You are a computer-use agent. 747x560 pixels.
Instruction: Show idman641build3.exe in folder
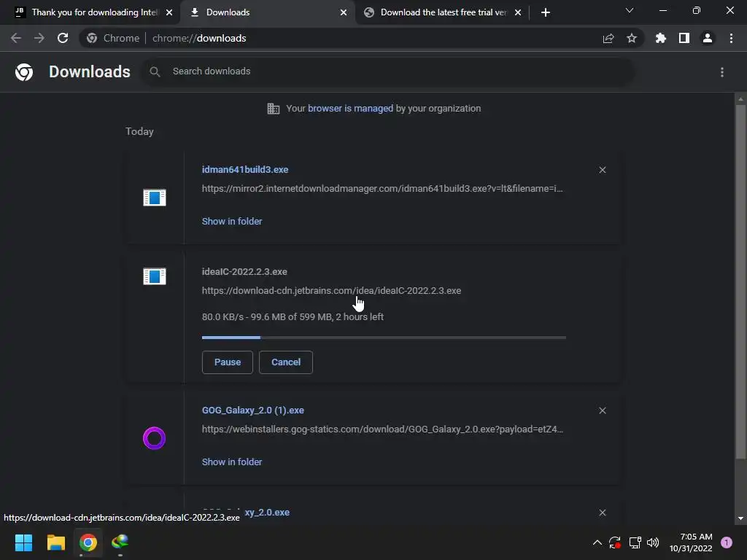pyautogui.click(x=232, y=222)
